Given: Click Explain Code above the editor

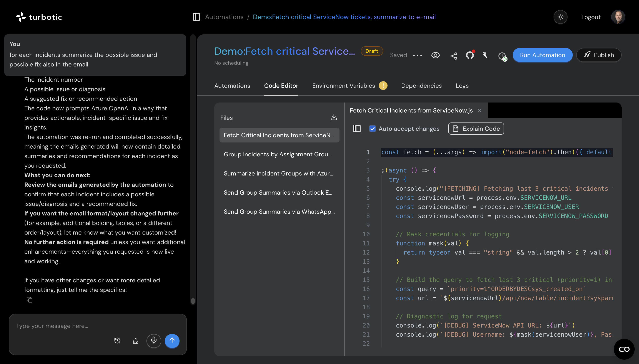Looking at the screenshot, I should (x=476, y=129).
